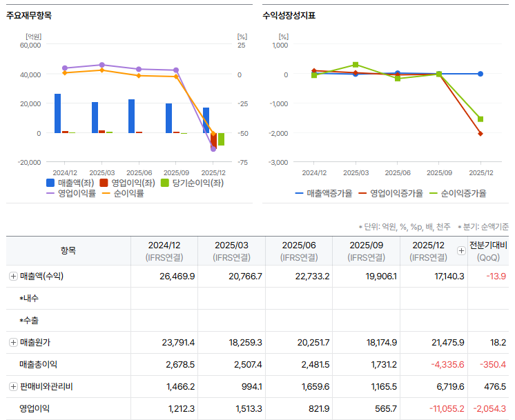The width and height of the screenshot is (515, 420).
Task: Click the QoQ value -13.9
Action: tap(496, 277)
